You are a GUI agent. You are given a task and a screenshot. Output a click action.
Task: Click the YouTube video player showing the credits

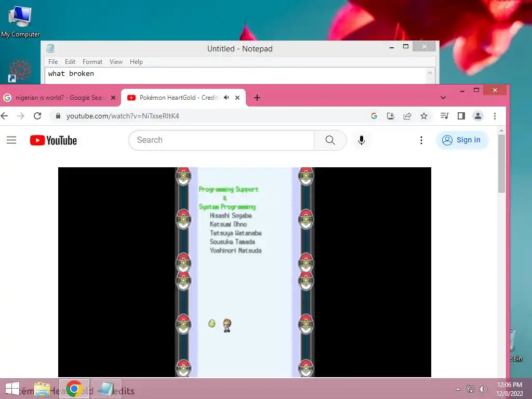pos(245,272)
